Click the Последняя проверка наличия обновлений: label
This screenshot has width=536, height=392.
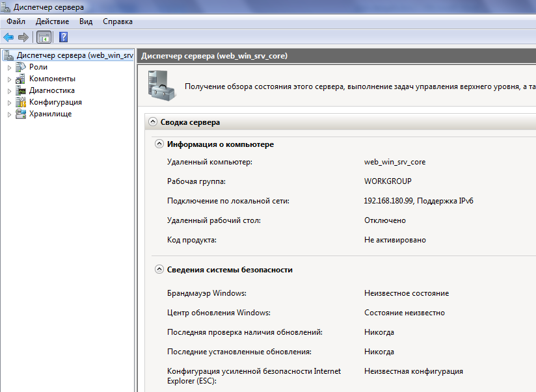click(x=245, y=332)
